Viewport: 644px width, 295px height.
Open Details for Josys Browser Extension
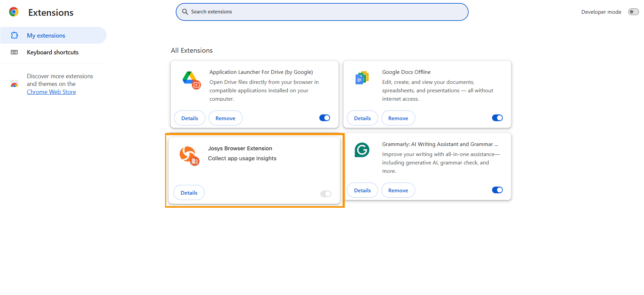189,193
